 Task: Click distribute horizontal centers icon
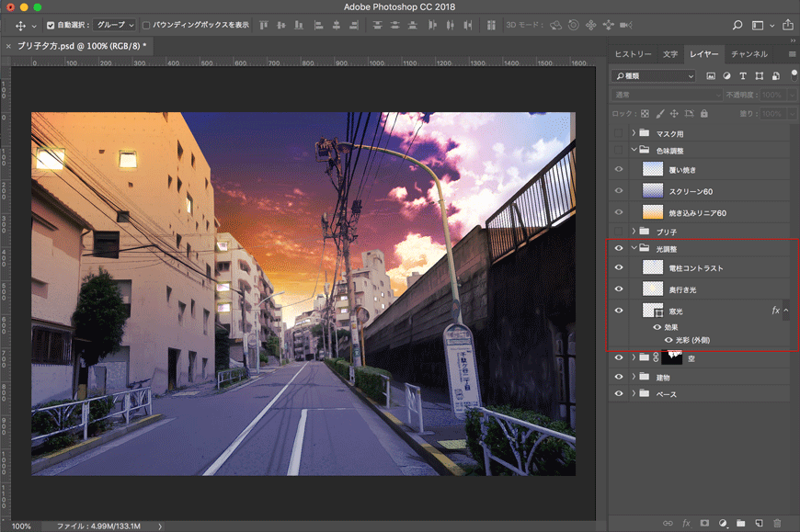(x=450, y=25)
